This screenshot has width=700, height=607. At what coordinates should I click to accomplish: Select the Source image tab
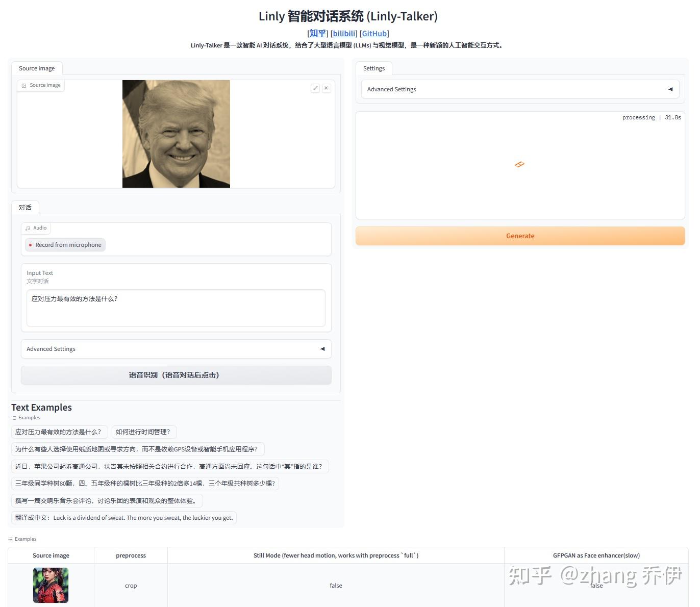[x=36, y=68]
